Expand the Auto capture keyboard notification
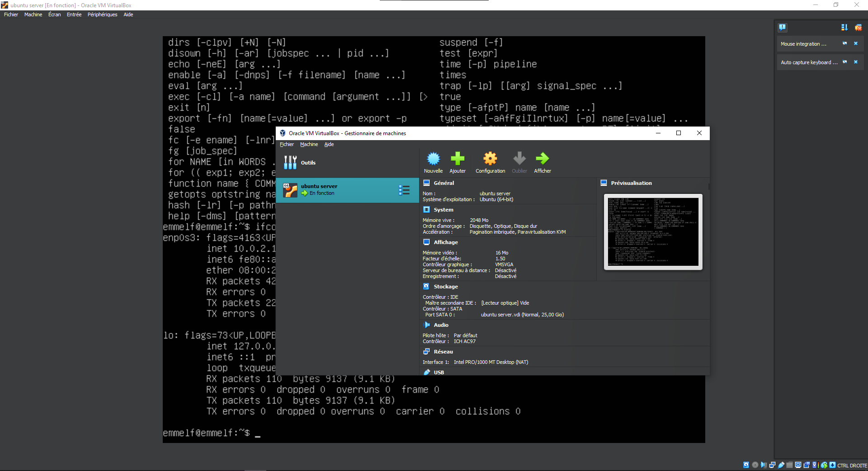Viewport: 868px width, 471px height. click(x=844, y=62)
